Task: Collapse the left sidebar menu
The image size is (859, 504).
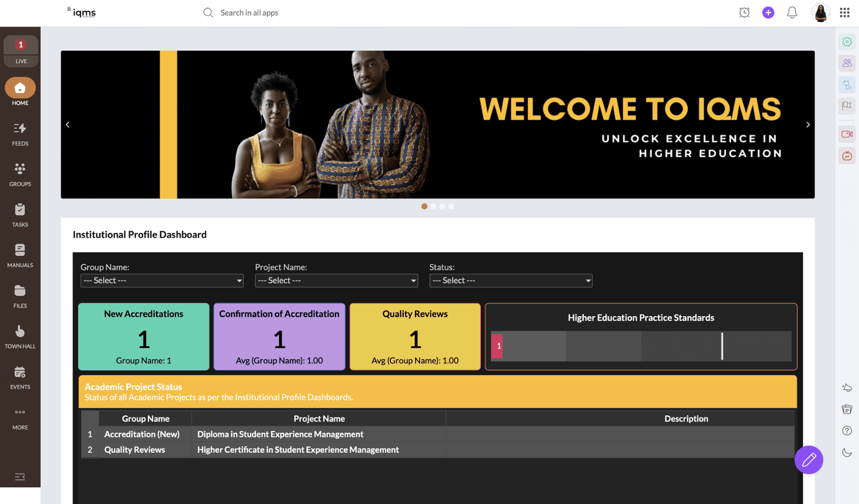Action: (x=20, y=477)
